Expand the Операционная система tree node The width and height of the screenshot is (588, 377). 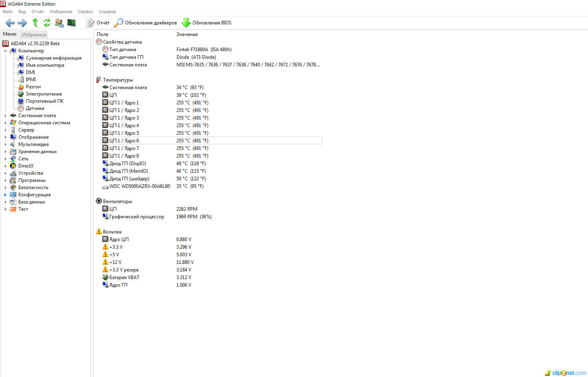pos(6,123)
